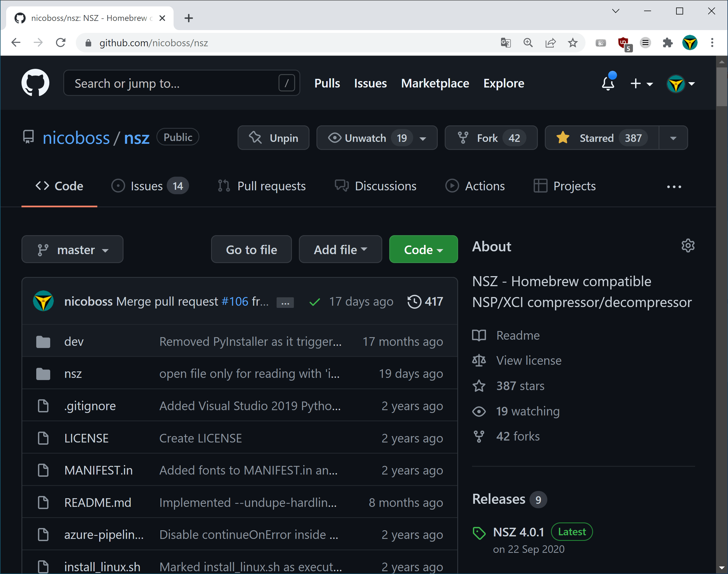Toggle the Starred button off
This screenshot has width=728, height=574.
(602, 138)
